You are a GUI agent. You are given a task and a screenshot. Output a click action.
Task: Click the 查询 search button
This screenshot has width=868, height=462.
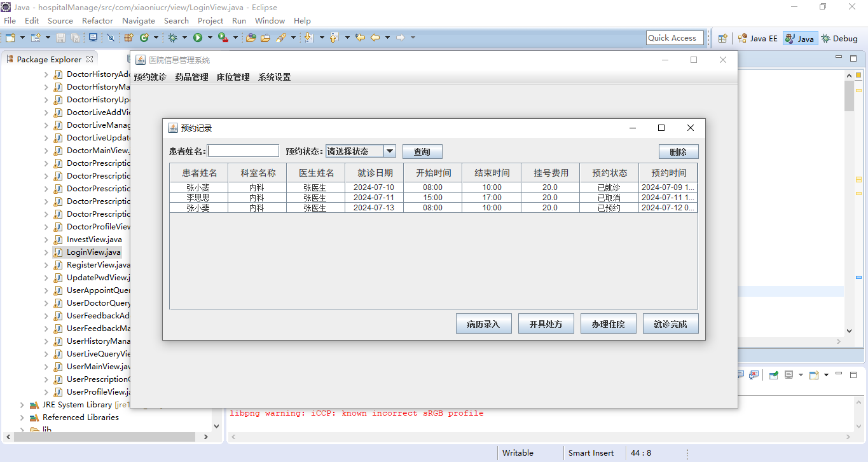422,152
